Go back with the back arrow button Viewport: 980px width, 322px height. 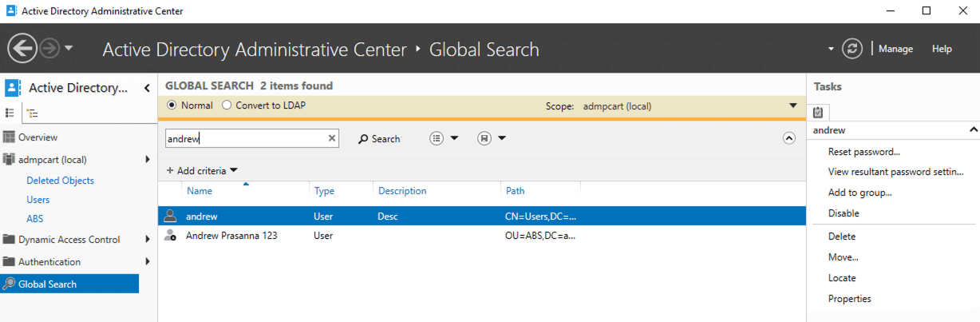point(23,49)
